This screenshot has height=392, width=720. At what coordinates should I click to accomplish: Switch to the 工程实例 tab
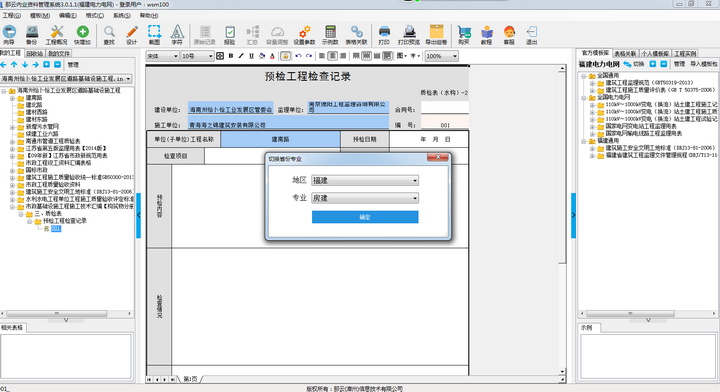point(685,54)
